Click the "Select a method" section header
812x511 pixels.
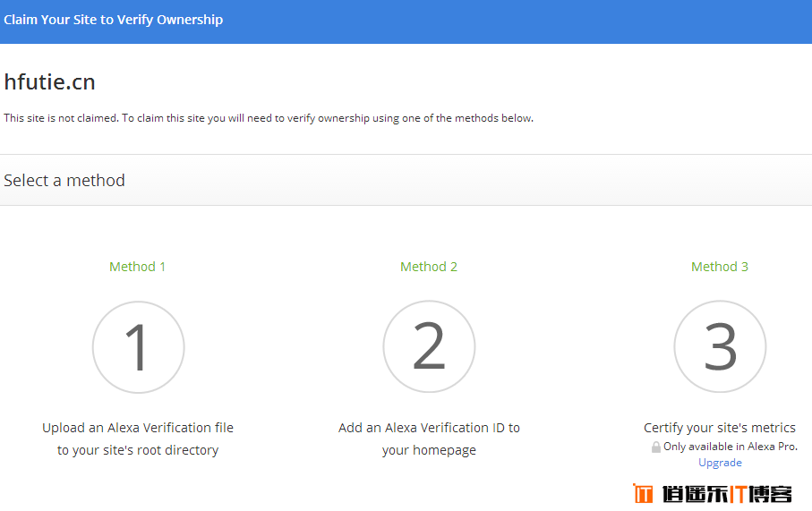(x=64, y=180)
